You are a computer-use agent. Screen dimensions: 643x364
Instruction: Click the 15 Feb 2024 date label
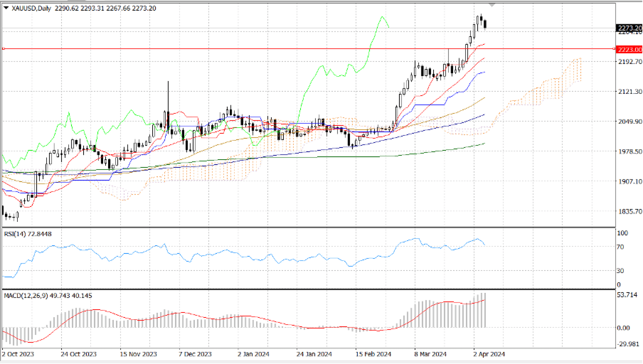[373, 354]
